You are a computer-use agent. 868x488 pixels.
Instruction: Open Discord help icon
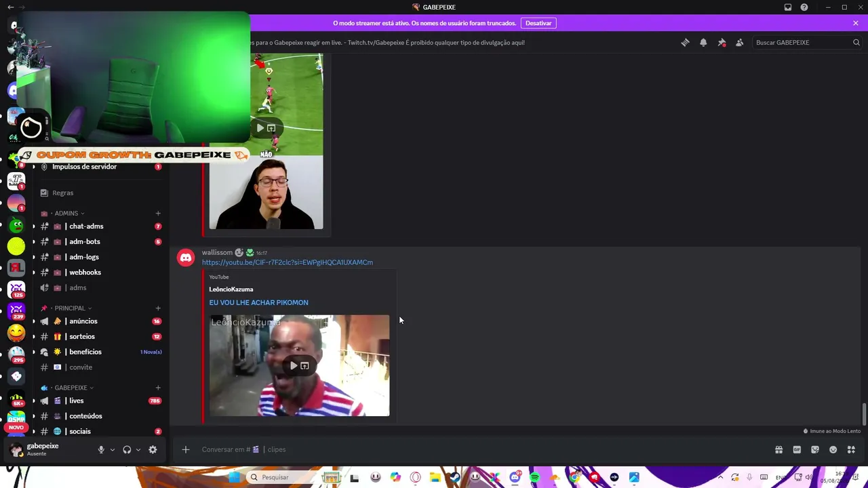(804, 7)
